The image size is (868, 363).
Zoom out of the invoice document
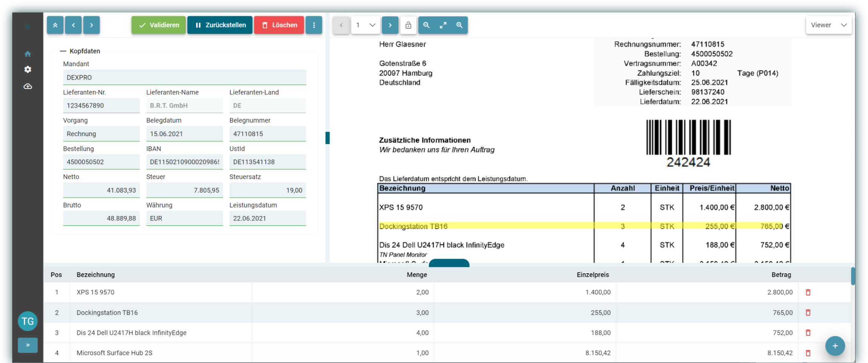tap(426, 25)
